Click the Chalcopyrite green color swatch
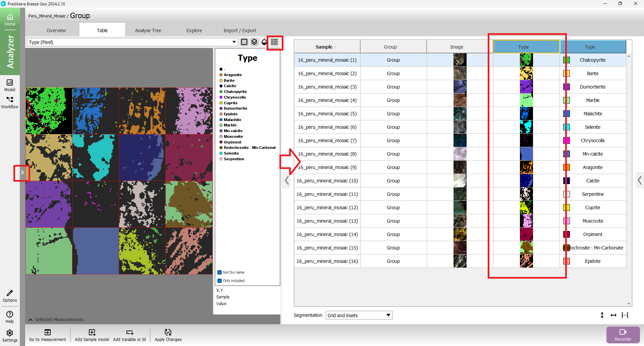 point(567,60)
